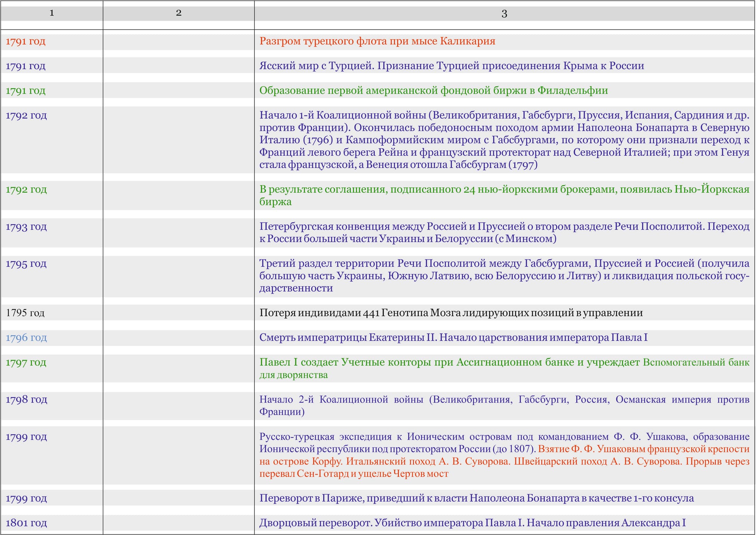Click '1793 год' date cell
756x535 pixels.
point(26,227)
